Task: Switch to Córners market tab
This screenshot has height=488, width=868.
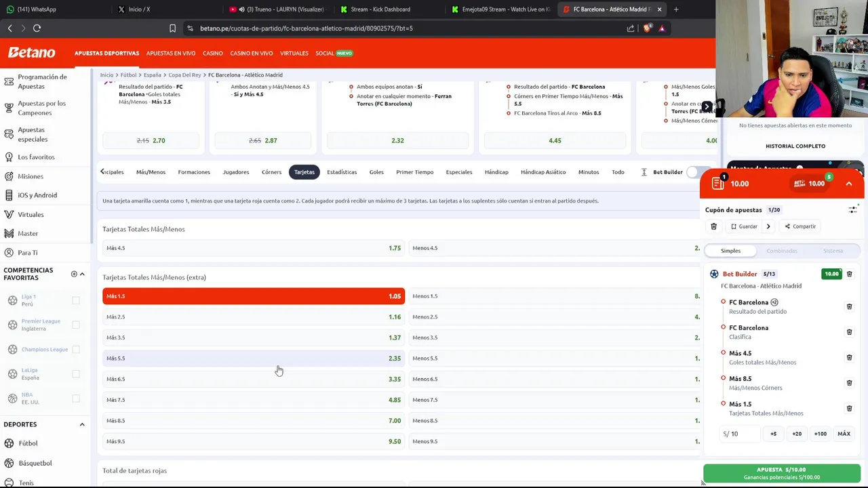Action: click(x=271, y=172)
